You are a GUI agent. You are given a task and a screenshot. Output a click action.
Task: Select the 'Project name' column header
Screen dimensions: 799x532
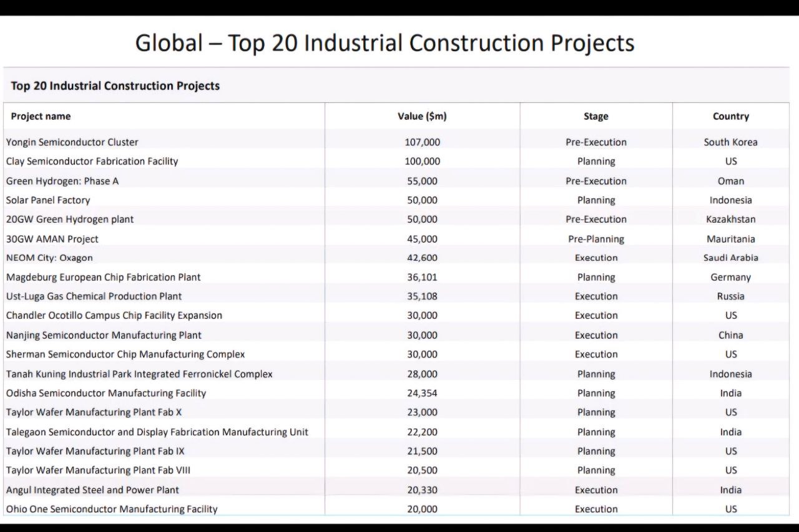(x=41, y=117)
